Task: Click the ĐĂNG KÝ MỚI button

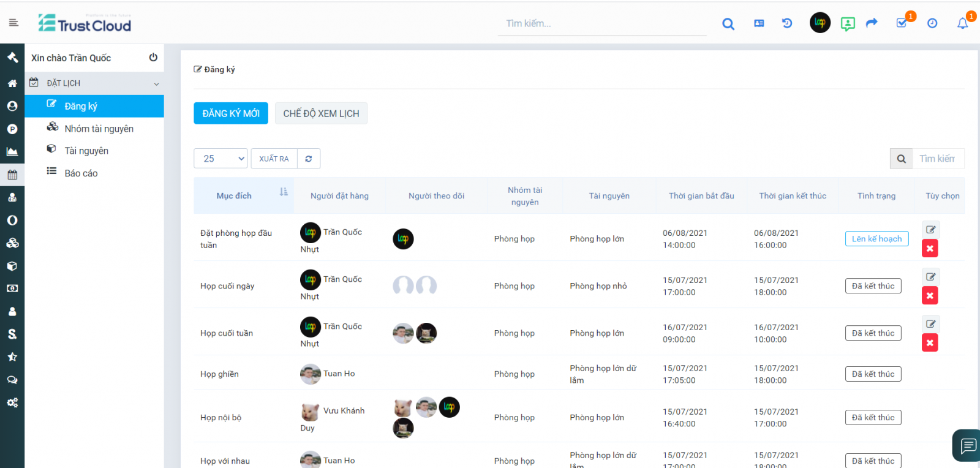Action: pos(231,113)
